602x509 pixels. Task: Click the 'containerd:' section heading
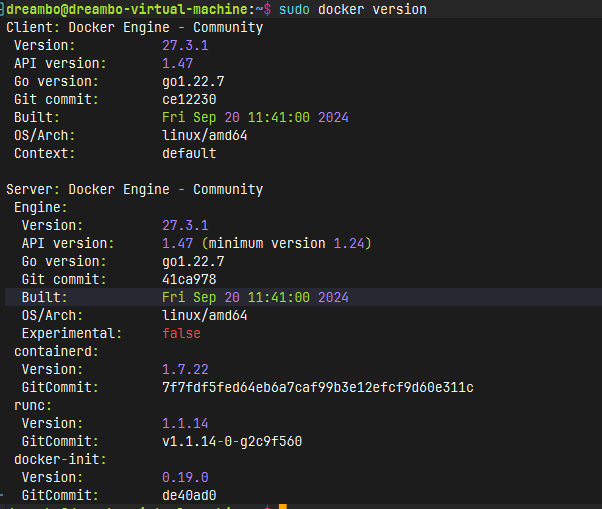56,351
